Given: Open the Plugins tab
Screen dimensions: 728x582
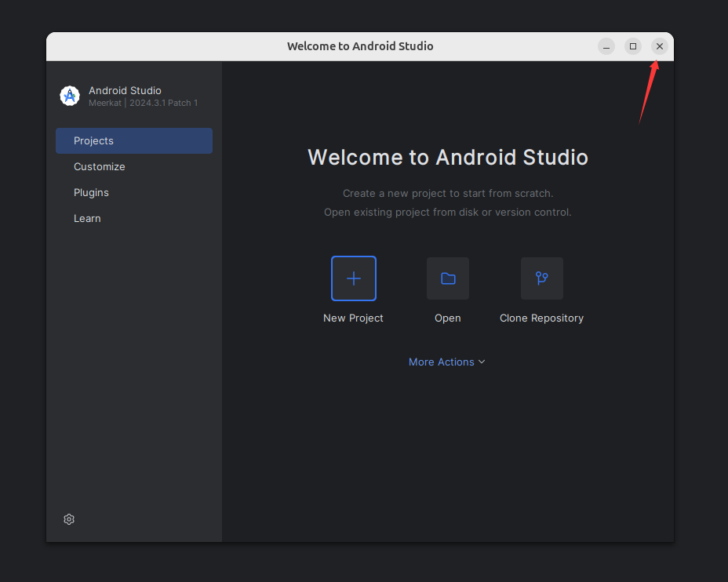Looking at the screenshot, I should pos(91,193).
